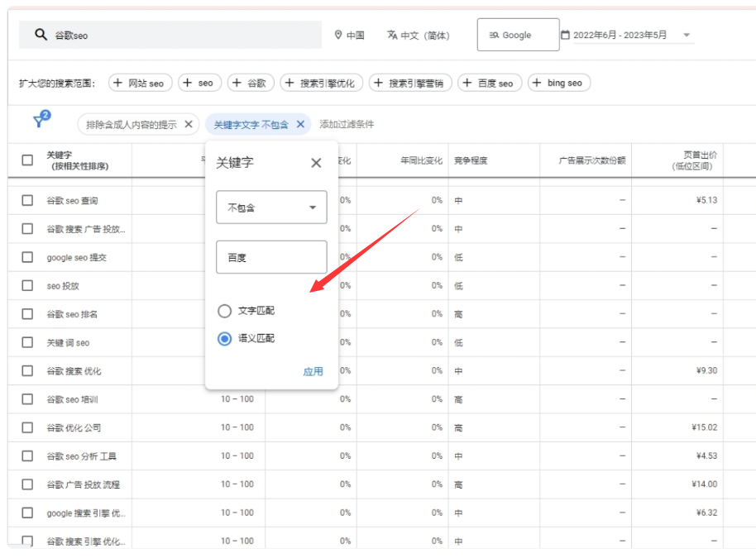The image size is (756, 558).
Task: Remove the 排除含成人内容的提示 filter chip
Action: tap(189, 125)
